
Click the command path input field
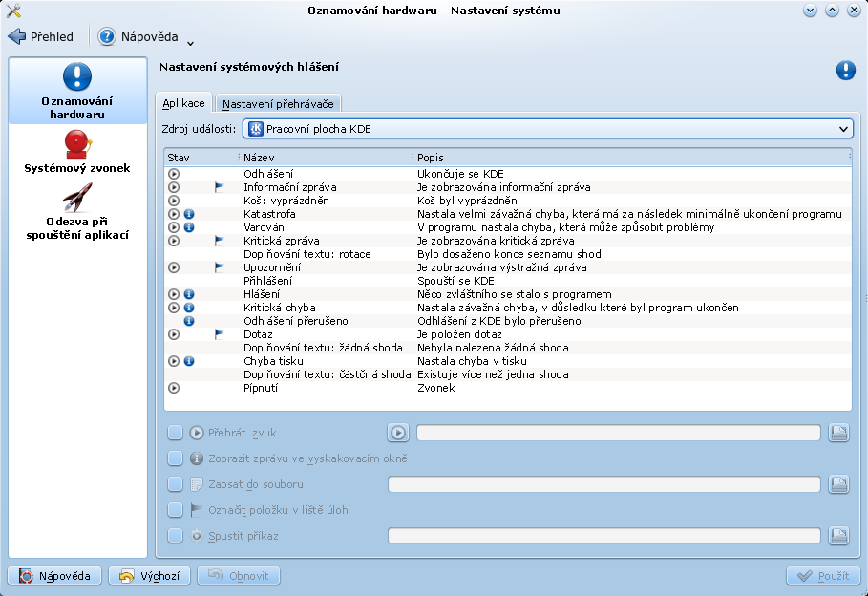pyautogui.click(x=603, y=536)
